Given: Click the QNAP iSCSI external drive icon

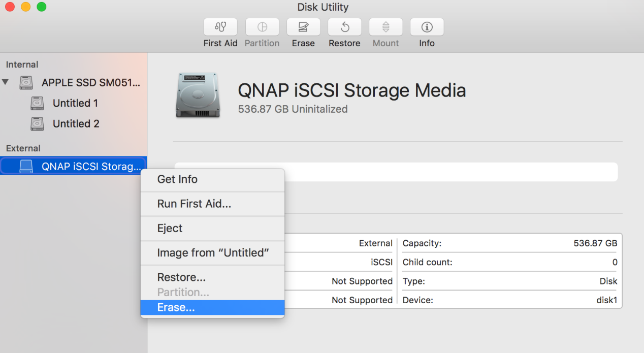Looking at the screenshot, I should pyautogui.click(x=26, y=167).
